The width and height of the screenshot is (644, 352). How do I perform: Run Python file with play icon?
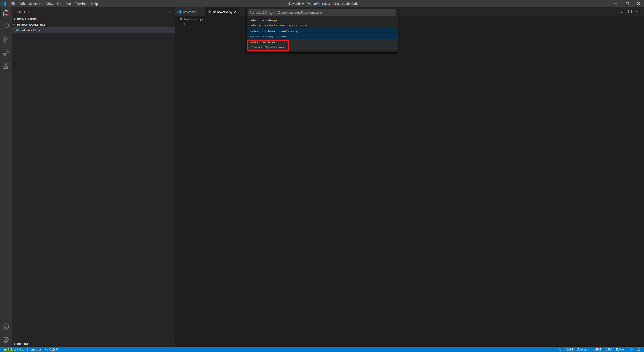click(x=622, y=12)
